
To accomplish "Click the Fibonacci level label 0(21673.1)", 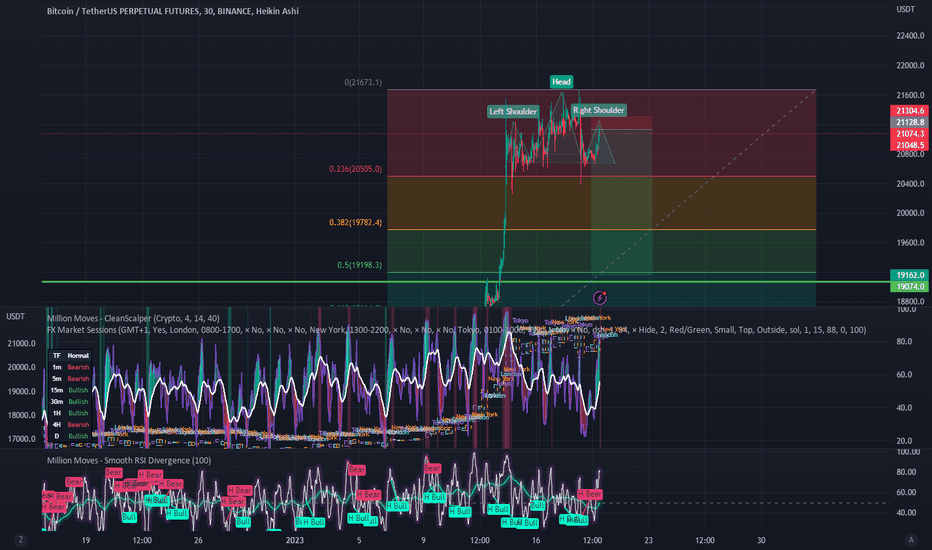I will (x=363, y=82).
